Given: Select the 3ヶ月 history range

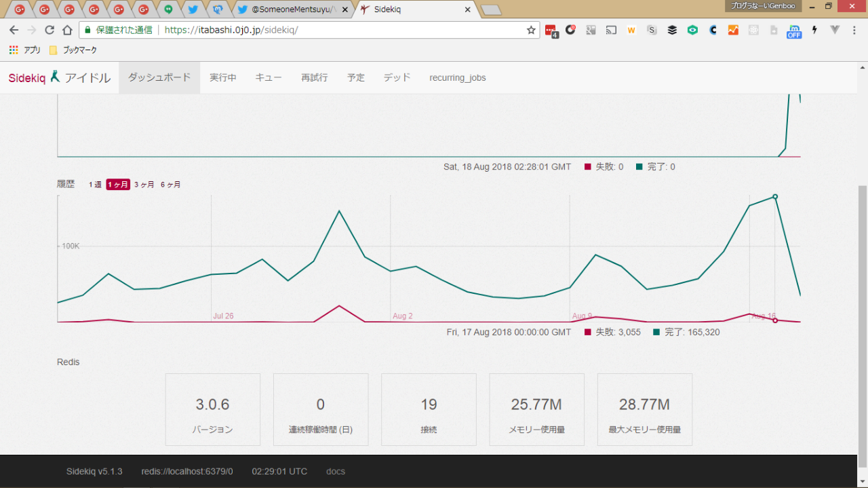Looking at the screenshot, I should click(144, 185).
